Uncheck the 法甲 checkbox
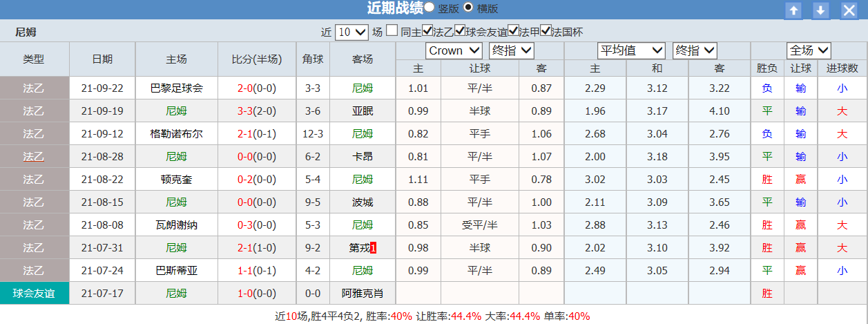The image size is (868, 324). tap(513, 30)
